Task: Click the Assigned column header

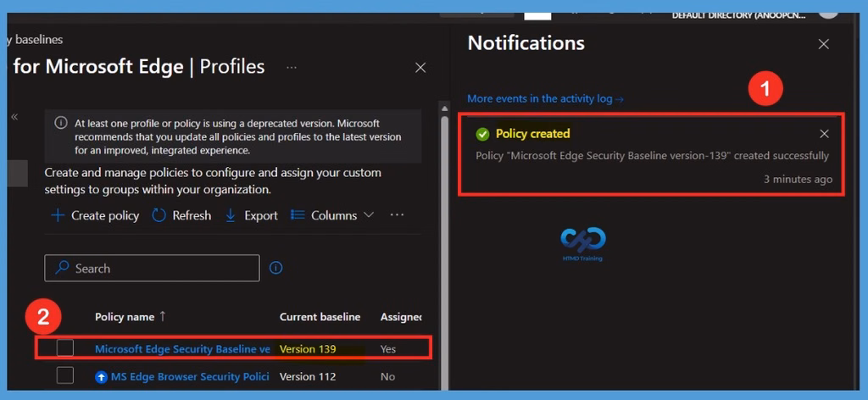Action: [401, 317]
